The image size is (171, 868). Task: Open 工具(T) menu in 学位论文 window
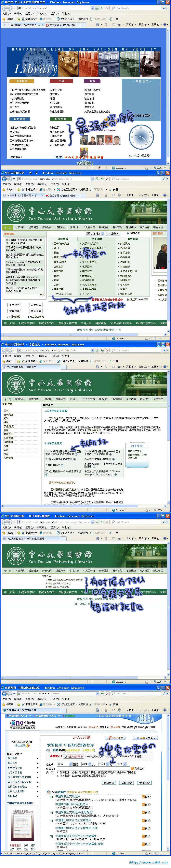[55, 356]
